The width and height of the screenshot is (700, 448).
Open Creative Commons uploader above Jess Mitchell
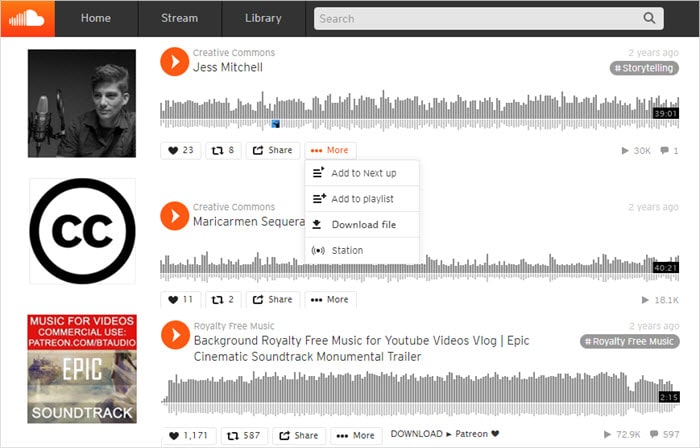click(x=234, y=53)
